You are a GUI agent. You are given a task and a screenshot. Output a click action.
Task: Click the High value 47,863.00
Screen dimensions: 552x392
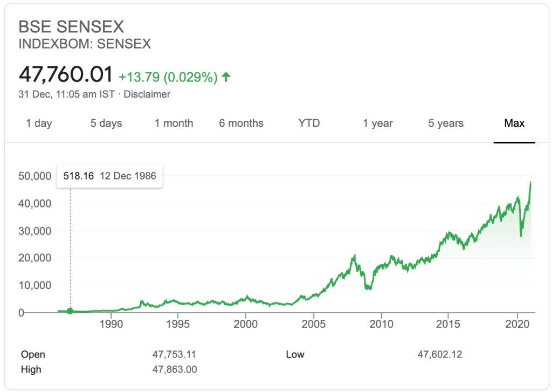pos(174,369)
